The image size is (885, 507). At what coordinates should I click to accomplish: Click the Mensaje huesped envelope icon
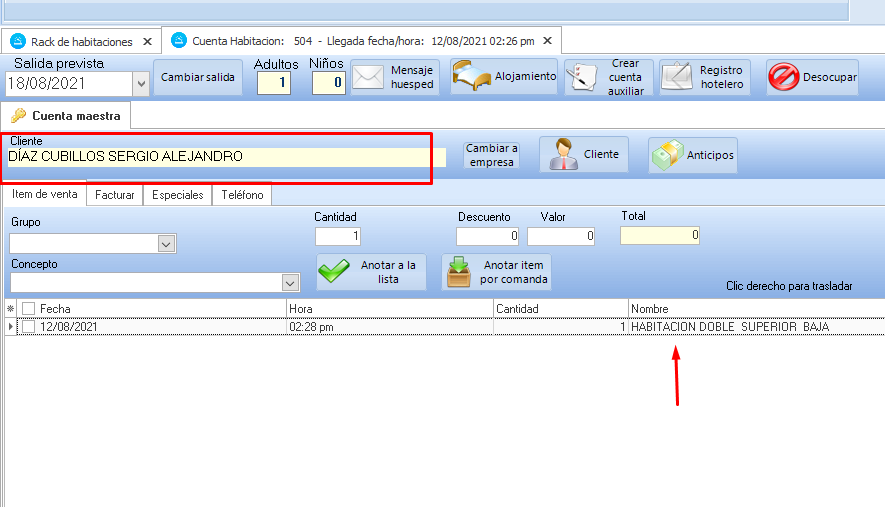coord(369,78)
